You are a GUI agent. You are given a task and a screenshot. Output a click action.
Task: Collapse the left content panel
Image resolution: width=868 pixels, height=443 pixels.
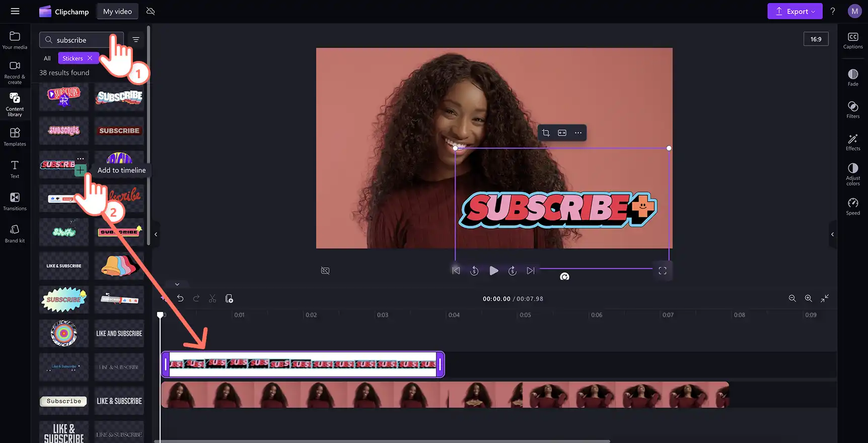tap(156, 234)
